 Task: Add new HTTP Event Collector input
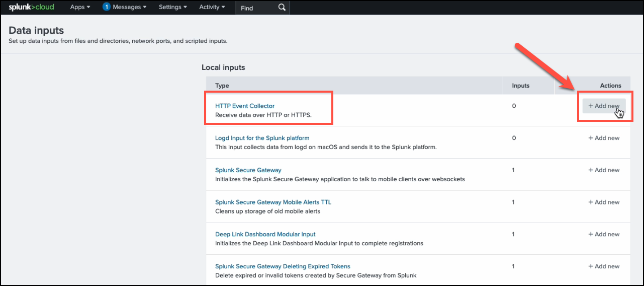(604, 106)
